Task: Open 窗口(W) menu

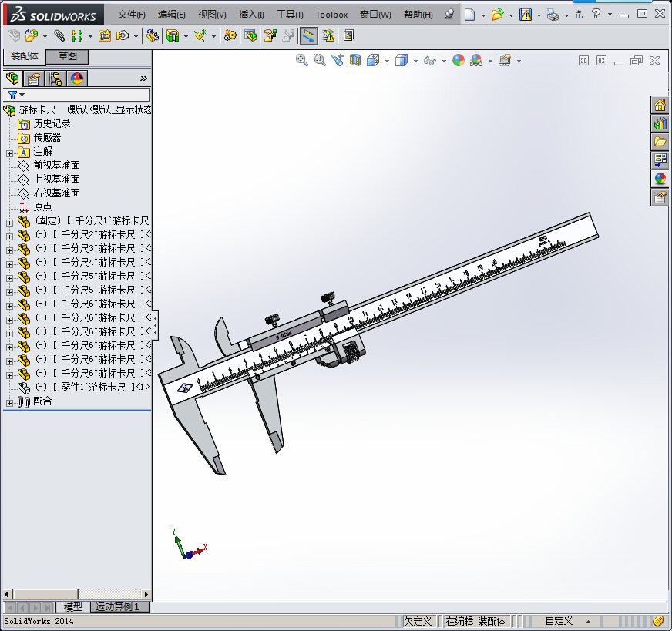Action: tap(375, 15)
